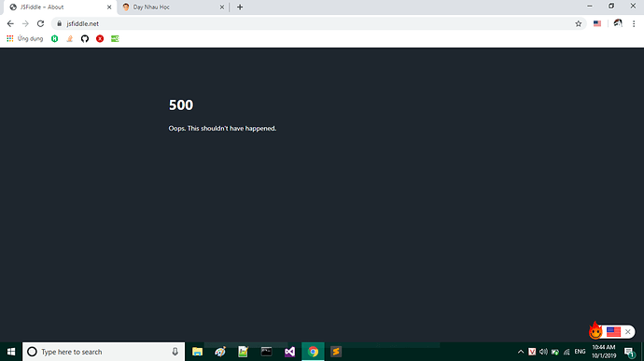Reload the jsfiddle.net page
The height and width of the screenshot is (361, 644).
point(40,24)
